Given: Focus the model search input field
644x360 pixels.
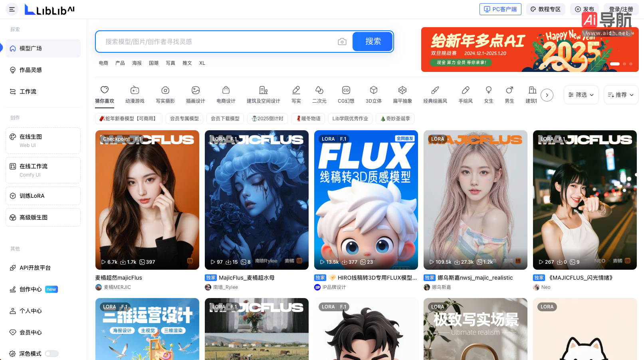Looking at the screenshot, I should (220, 42).
